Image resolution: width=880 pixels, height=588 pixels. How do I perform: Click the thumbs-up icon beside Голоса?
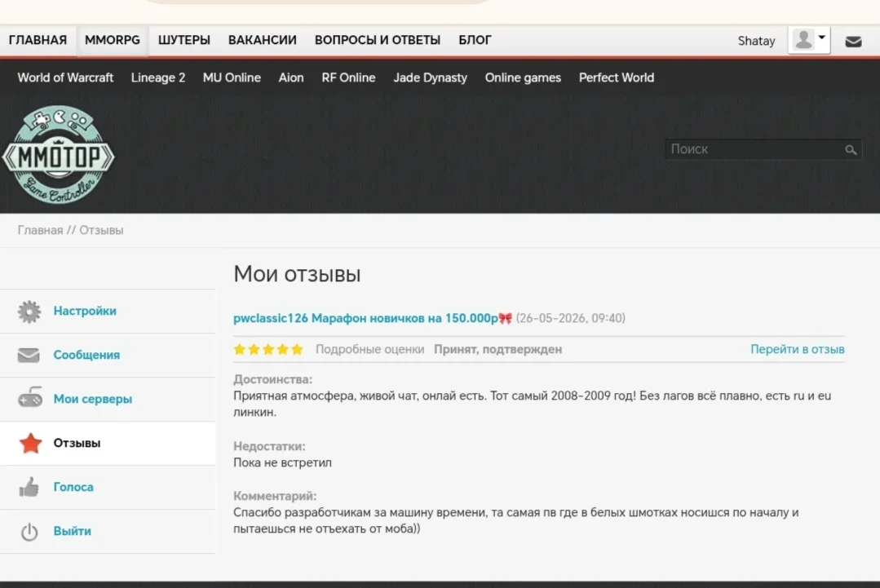click(29, 487)
